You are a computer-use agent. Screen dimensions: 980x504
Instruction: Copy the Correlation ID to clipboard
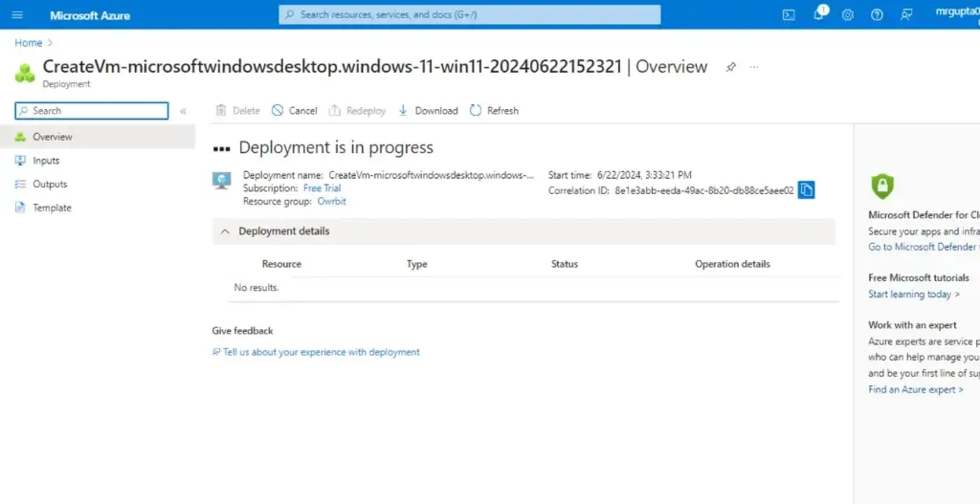[x=806, y=190]
